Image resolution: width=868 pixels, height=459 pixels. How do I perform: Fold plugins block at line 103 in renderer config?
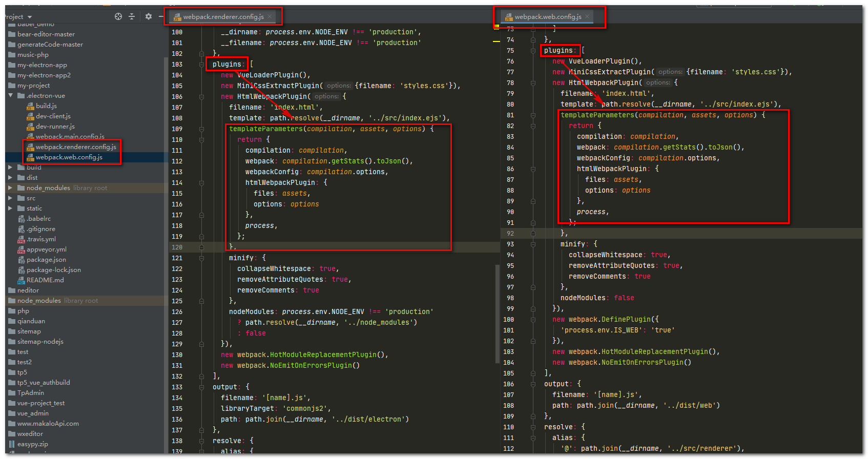pyautogui.click(x=201, y=65)
